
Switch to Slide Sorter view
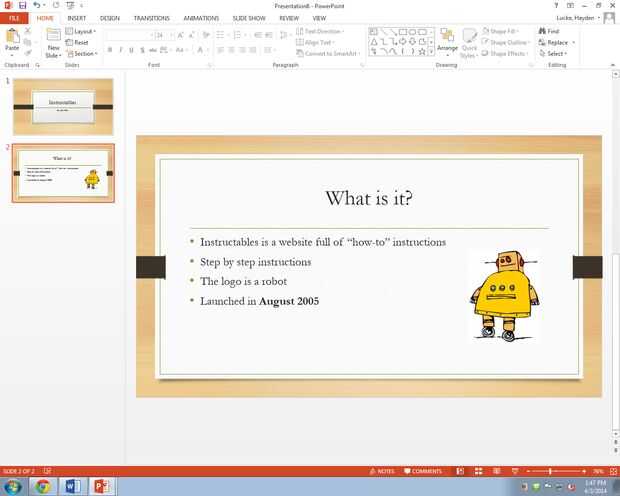click(478, 471)
